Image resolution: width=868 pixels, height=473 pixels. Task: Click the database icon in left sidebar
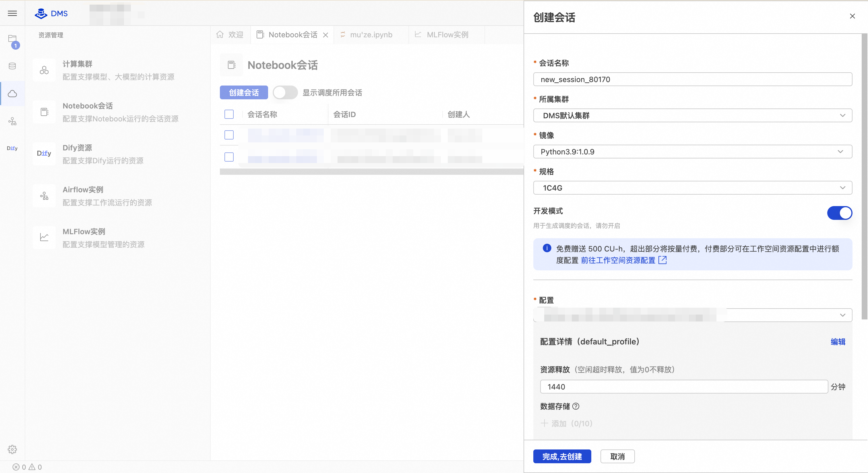coord(12,66)
